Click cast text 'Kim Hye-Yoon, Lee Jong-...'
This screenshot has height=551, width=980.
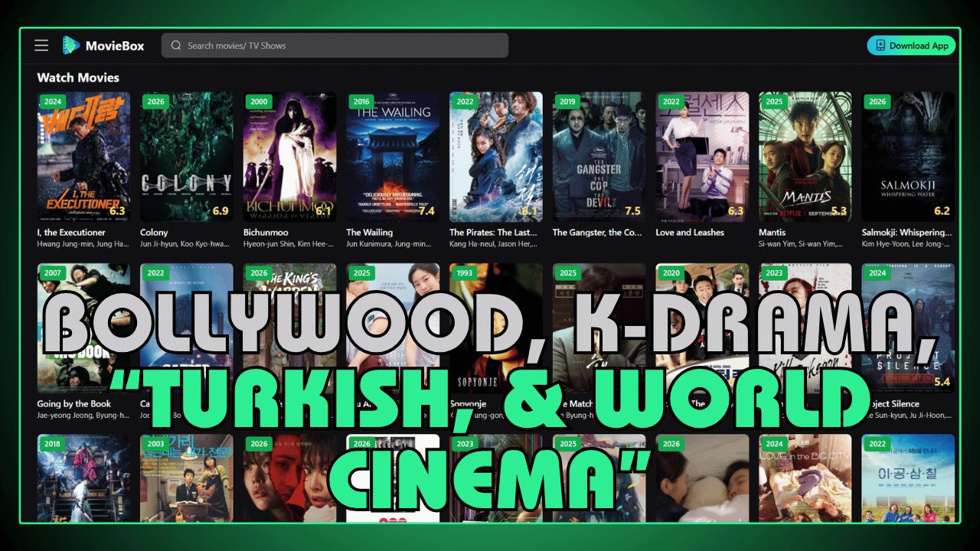pos(906,244)
